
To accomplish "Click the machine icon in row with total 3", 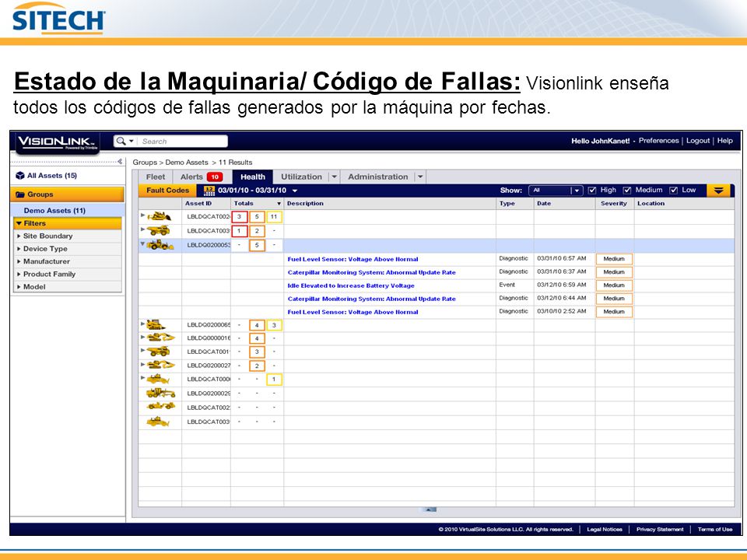I will point(159,352).
